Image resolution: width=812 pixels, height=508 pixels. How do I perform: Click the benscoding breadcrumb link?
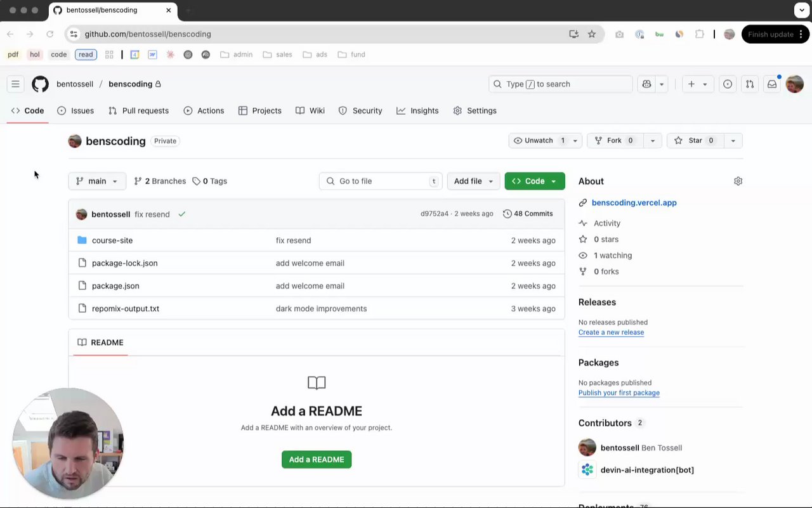(130, 84)
